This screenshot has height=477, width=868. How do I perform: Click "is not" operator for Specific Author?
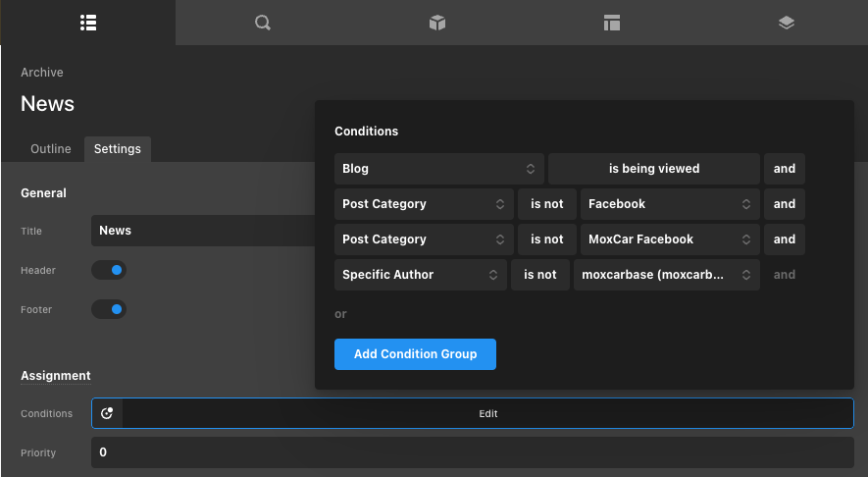(539, 275)
